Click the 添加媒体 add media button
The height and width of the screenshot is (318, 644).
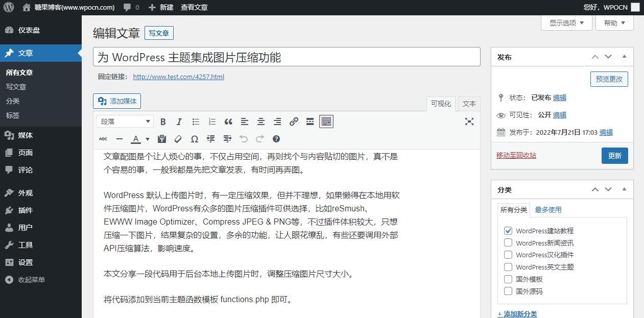[x=117, y=101]
